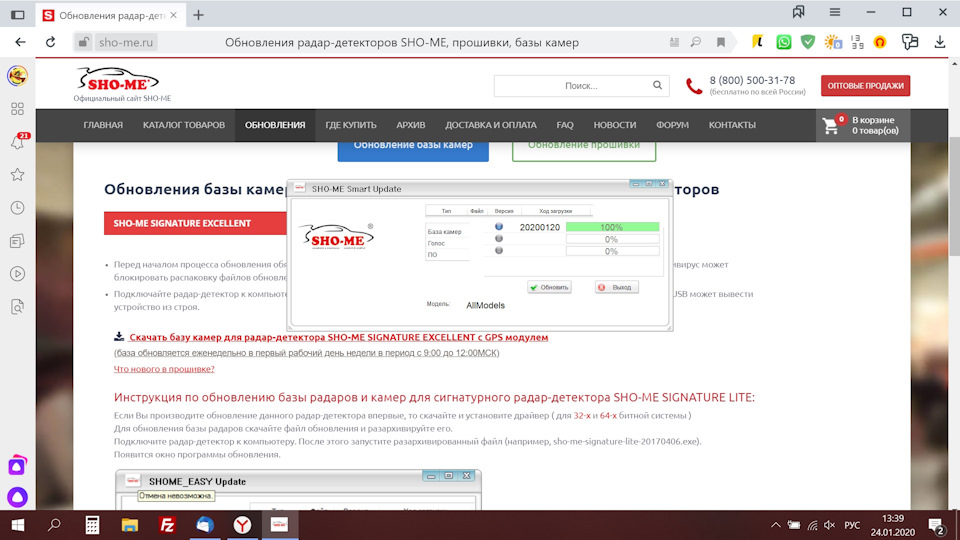Open sidebar notifications bell with 21 badge

[17, 142]
